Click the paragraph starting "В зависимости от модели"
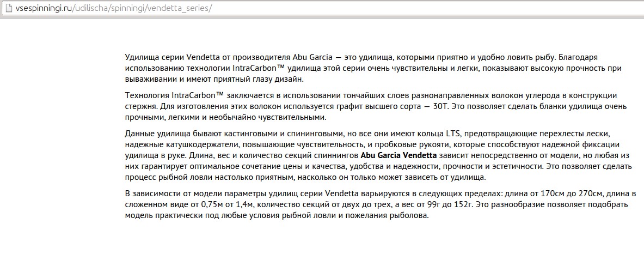The height and width of the screenshot is (278, 644). pos(381,204)
